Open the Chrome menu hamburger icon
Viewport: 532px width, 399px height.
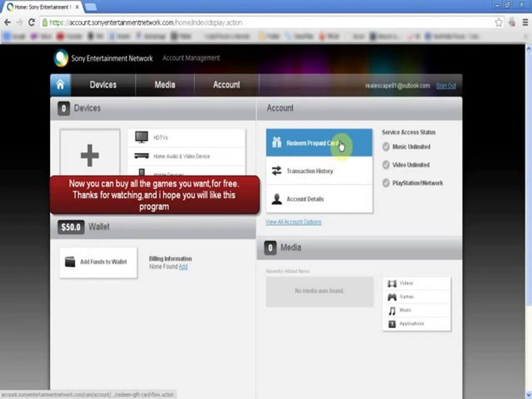tap(525, 22)
